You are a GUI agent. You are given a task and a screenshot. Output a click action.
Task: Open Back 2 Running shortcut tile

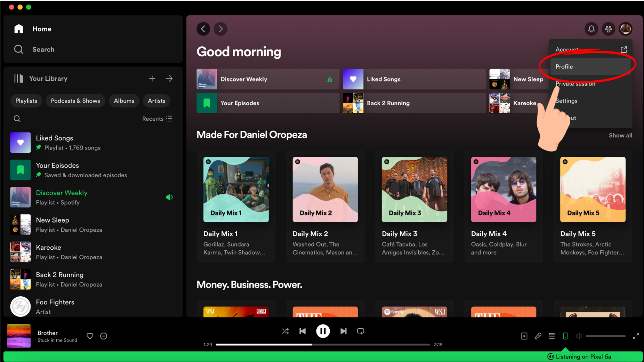coord(414,103)
